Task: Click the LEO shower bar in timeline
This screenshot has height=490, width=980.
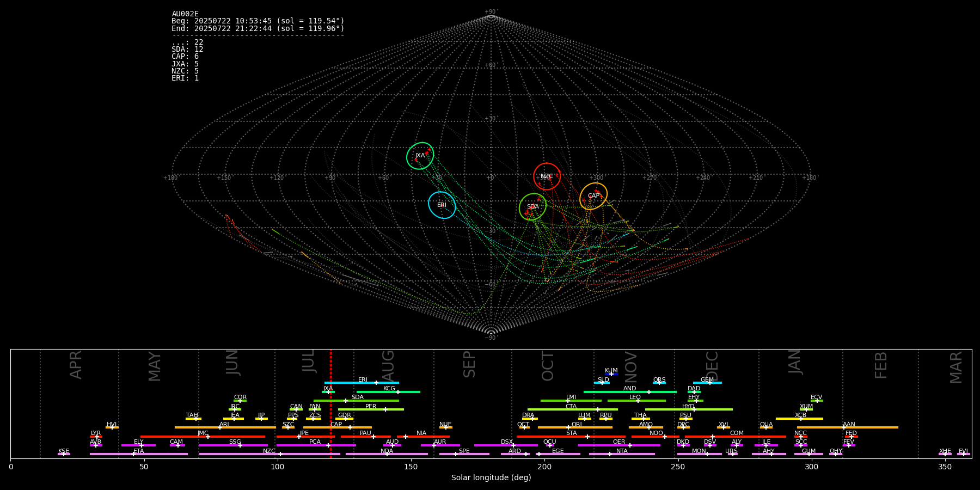Action: pos(636,401)
